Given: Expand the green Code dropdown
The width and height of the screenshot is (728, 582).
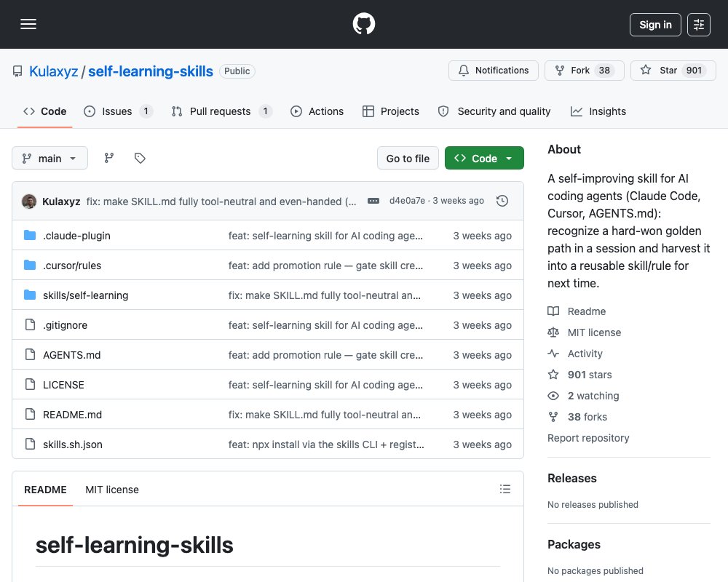Looking at the screenshot, I should pyautogui.click(x=484, y=159).
